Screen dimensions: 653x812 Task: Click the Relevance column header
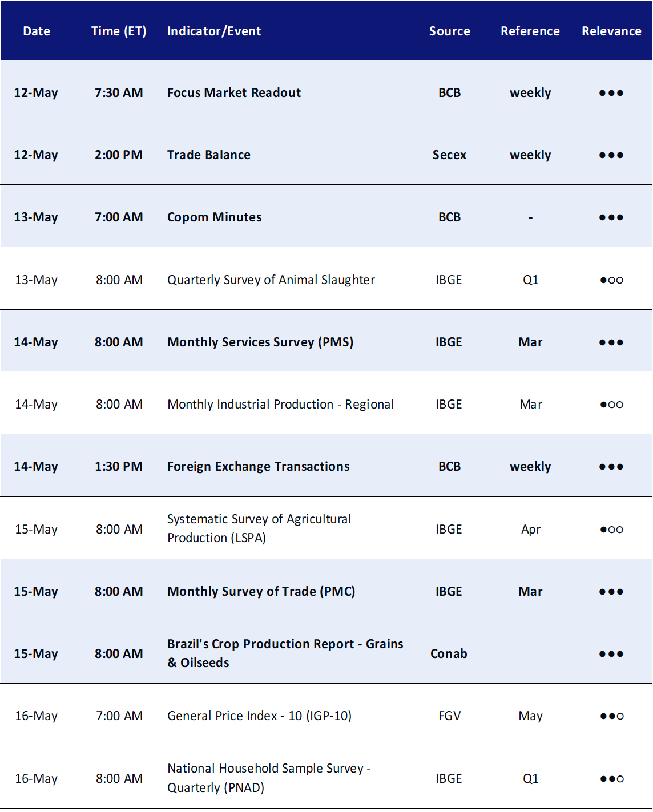pyautogui.click(x=611, y=31)
